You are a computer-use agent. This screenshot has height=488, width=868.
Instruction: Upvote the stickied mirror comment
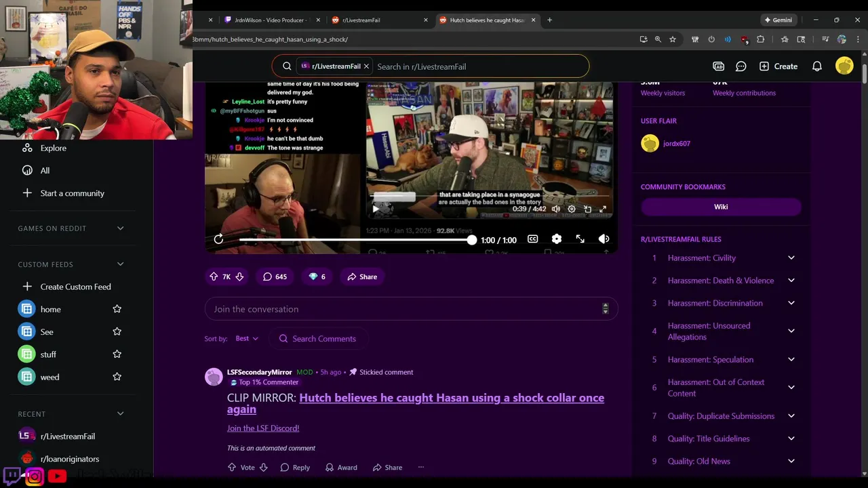[232, 468]
